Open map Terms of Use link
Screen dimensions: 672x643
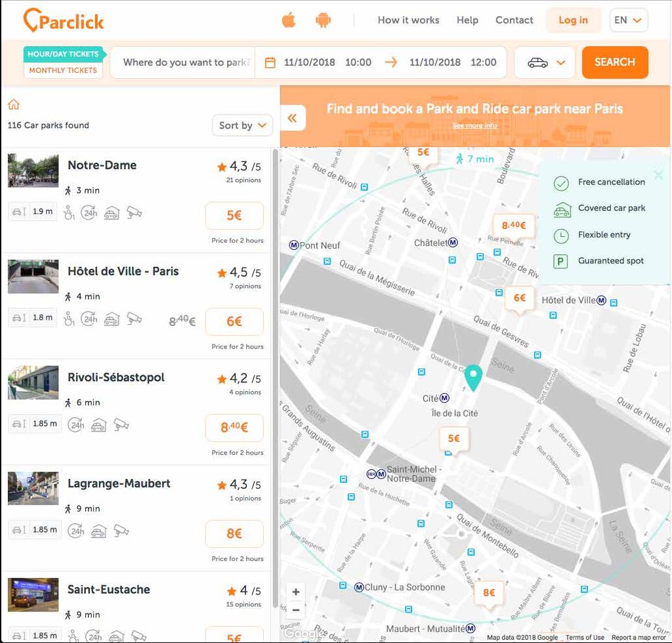(x=585, y=638)
